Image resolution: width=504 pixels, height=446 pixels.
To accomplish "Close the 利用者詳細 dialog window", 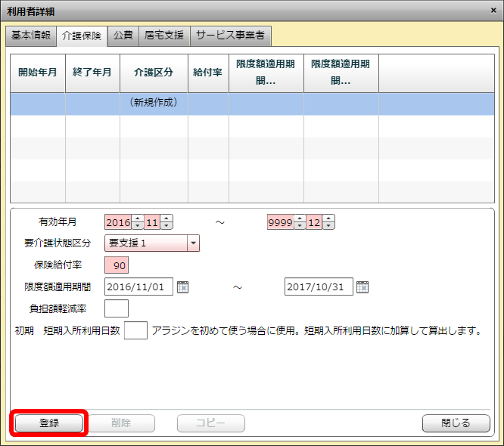I will click(x=493, y=11).
